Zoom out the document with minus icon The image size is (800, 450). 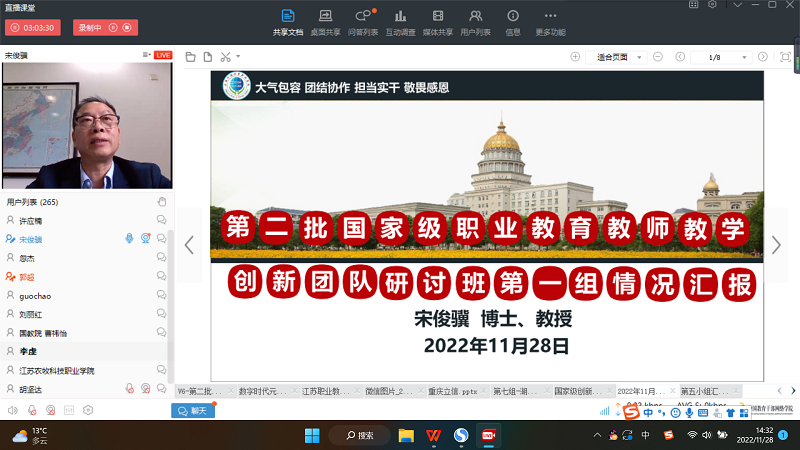coord(658,57)
